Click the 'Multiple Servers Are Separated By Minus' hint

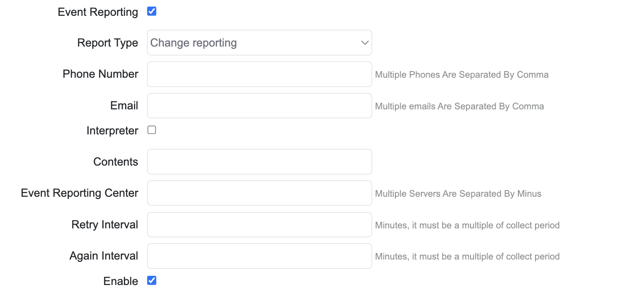point(458,194)
